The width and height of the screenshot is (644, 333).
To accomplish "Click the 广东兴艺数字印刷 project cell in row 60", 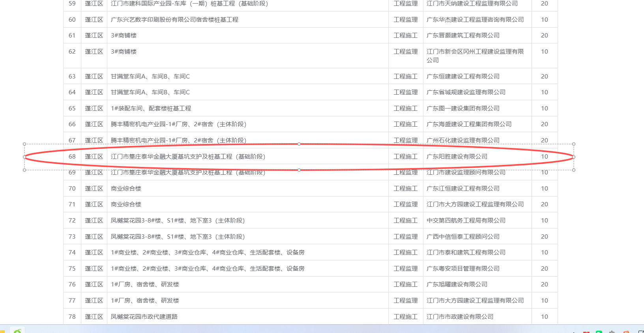I will click(x=174, y=20).
